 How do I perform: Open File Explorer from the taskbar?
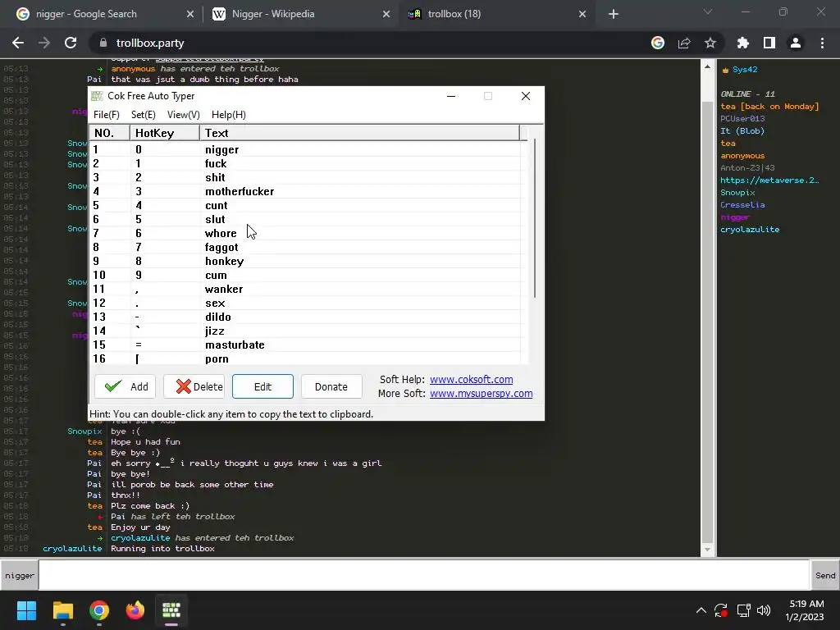(62, 610)
